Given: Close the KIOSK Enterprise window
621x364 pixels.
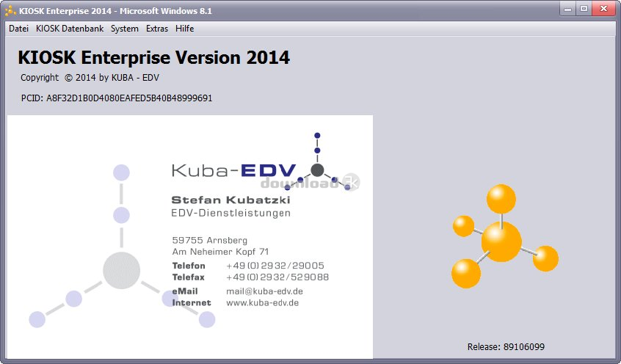Looking at the screenshot, I should [603, 9].
